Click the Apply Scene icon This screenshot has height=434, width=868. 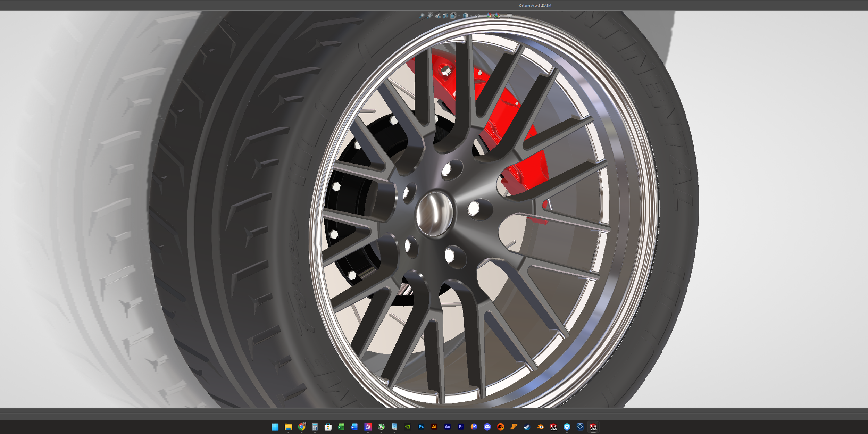point(497,16)
